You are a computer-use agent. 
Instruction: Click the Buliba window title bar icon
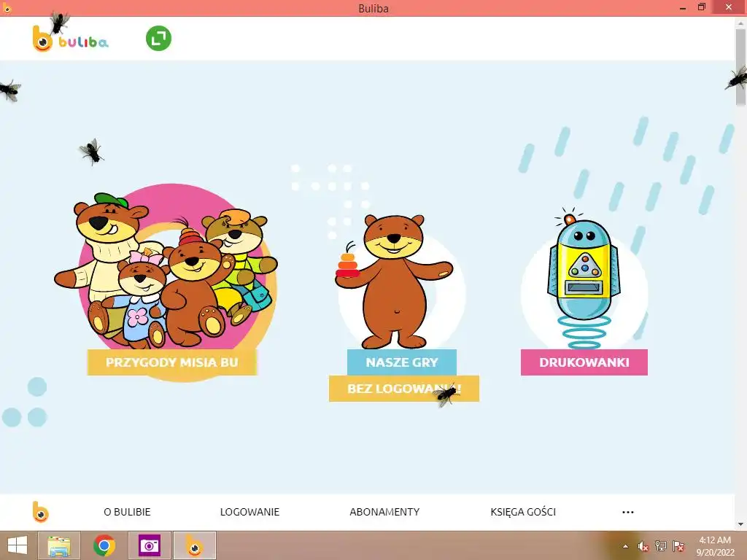tap(7, 8)
